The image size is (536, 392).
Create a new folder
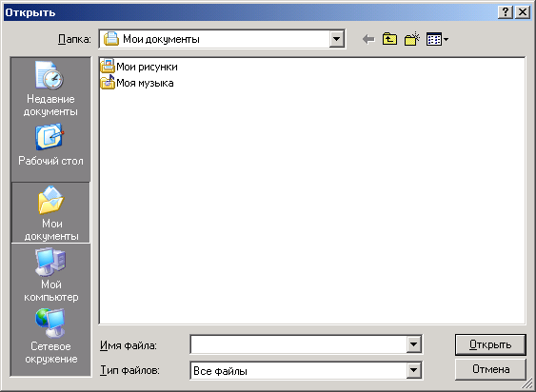[x=411, y=39]
